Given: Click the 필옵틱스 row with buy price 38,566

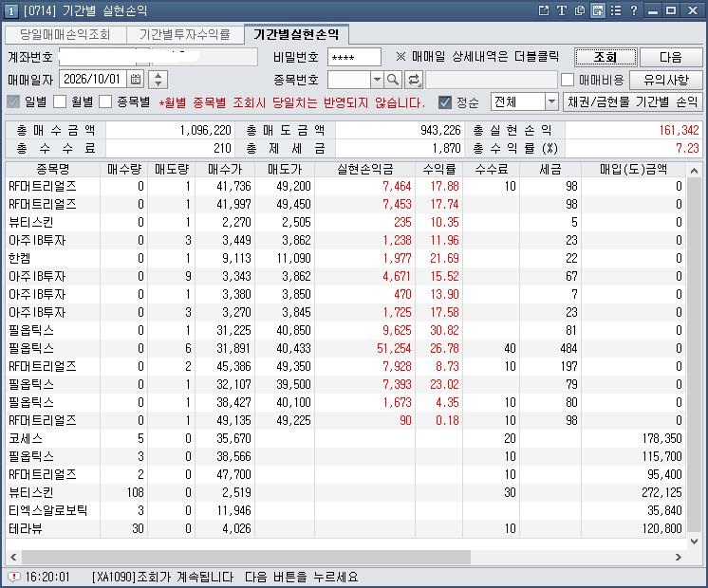Looking at the screenshot, I should [345, 456].
